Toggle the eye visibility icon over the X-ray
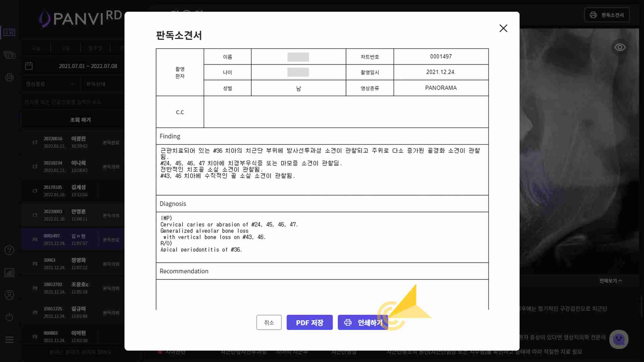 620,47
